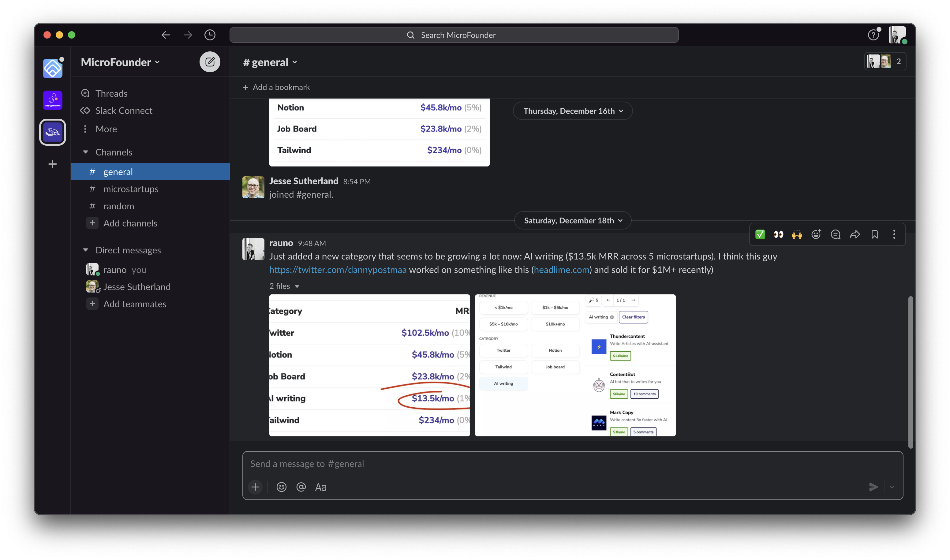Open the help question mark icon
Image resolution: width=950 pixels, height=560 pixels.
tap(873, 35)
